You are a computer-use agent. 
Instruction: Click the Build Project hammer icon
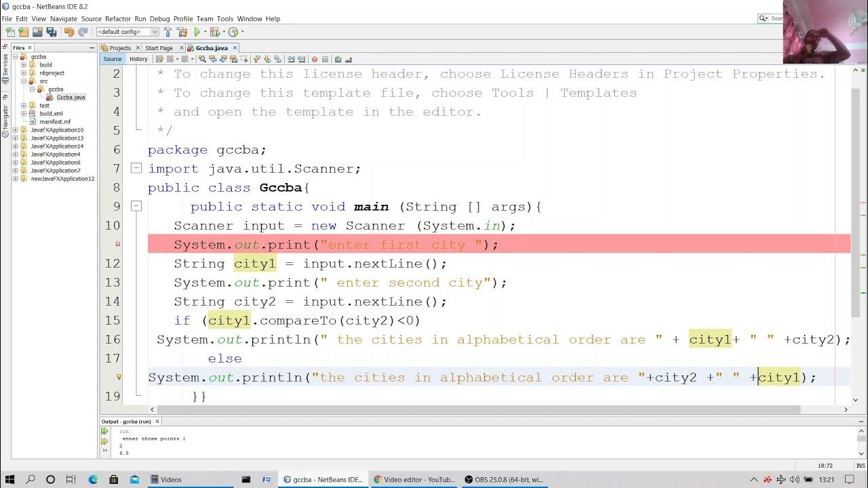pos(167,32)
